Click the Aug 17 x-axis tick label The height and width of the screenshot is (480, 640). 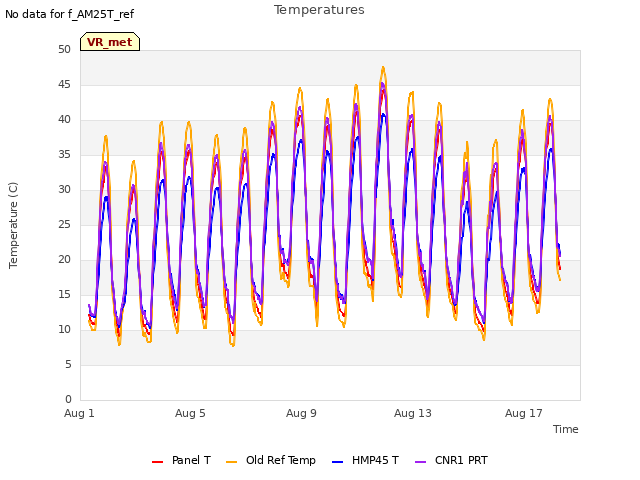[524, 413]
